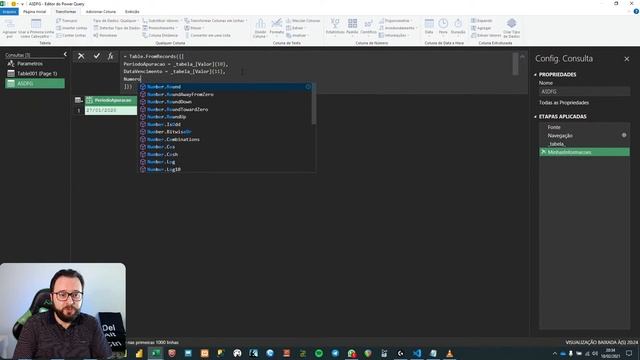Switch to the Adicionar Coluna tab
640x360 pixels.
(x=101, y=12)
